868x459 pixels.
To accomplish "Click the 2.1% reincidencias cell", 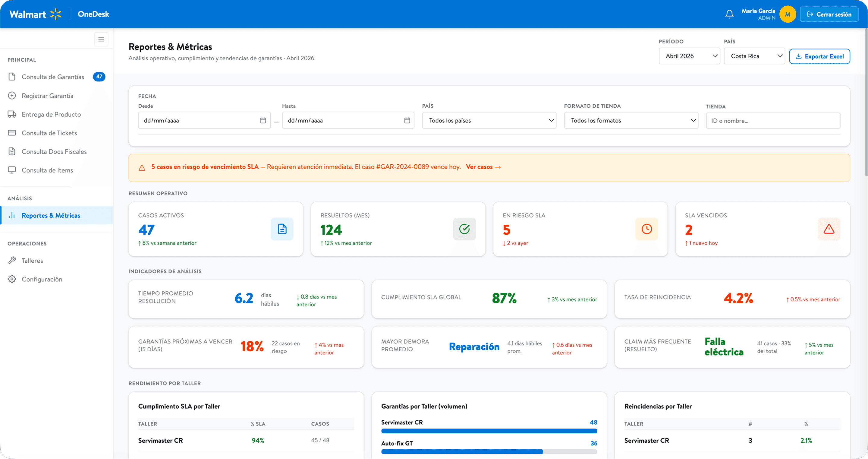I will (x=806, y=440).
